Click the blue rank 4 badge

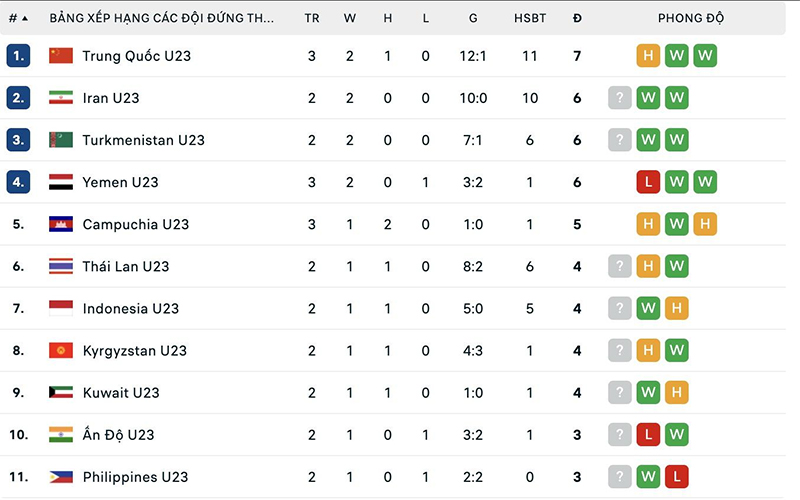pyautogui.click(x=18, y=182)
